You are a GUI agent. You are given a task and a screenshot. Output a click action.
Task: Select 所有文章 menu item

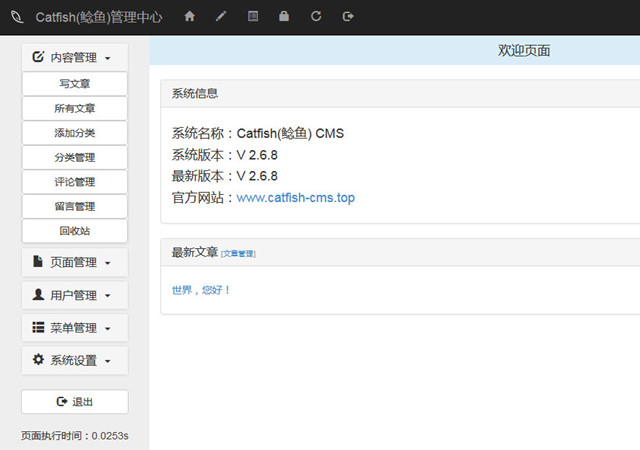(75, 108)
